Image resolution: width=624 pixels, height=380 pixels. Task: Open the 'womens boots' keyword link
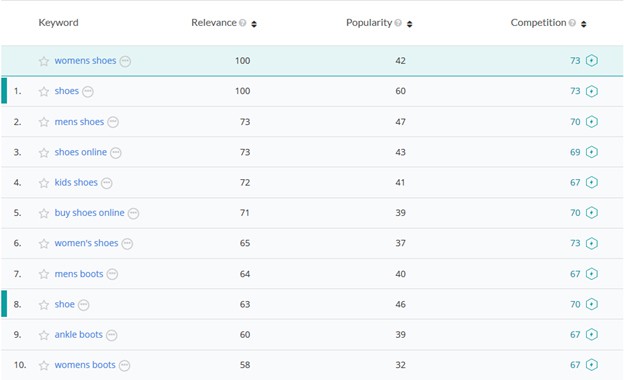(x=85, y=365)
